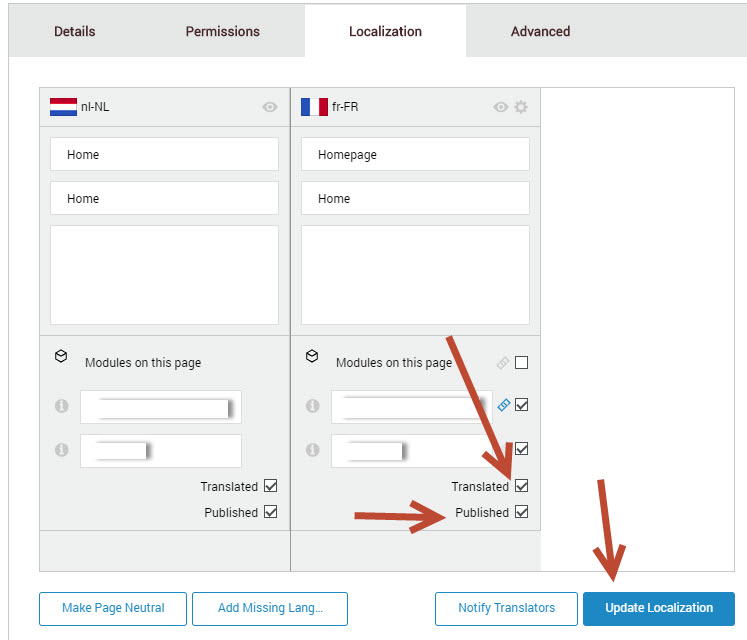Open the Details tab
The width and height of the screenshot is (747, 640).
click(75, 31)
